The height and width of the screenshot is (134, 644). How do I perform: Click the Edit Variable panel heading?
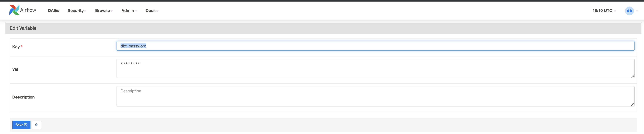[x=23, y=28]
